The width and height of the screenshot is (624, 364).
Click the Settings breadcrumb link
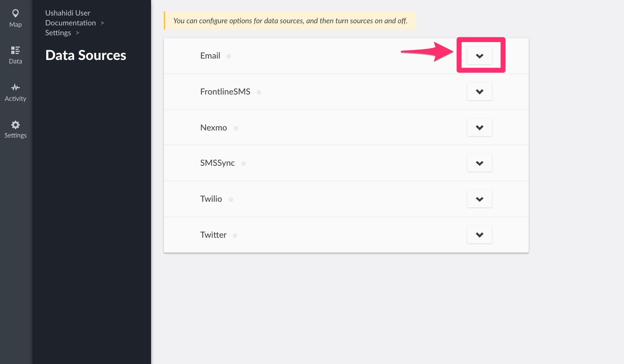[x=58, y=33]
